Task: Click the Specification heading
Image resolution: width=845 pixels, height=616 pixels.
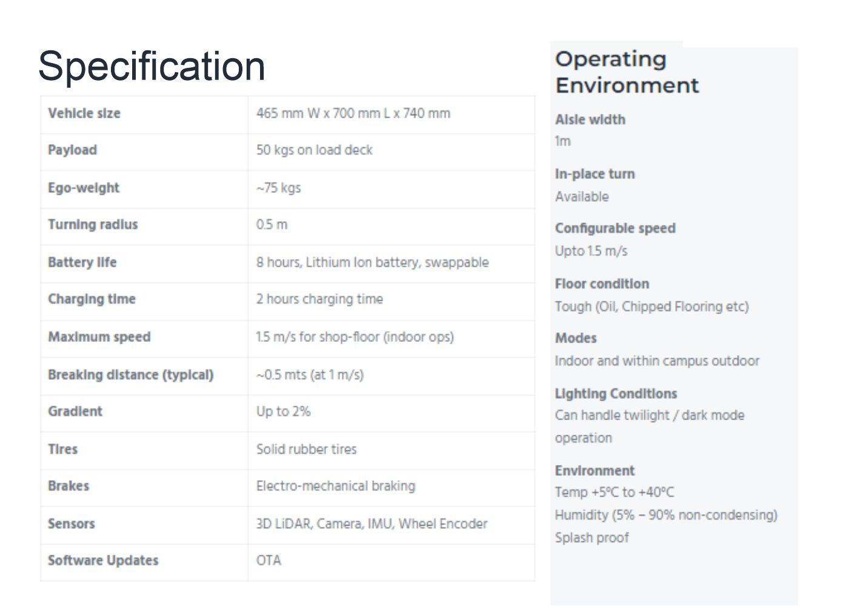Action: point(152,66)
